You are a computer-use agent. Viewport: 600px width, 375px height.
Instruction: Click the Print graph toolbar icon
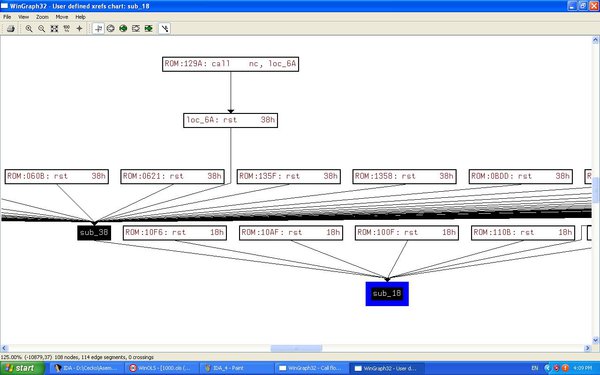tap(11, 29)
